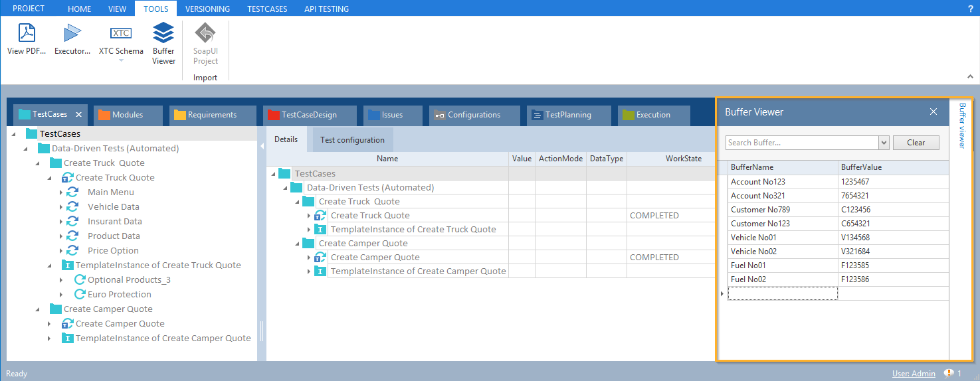Switch to the Requirements tab

(x=211, y=115)
